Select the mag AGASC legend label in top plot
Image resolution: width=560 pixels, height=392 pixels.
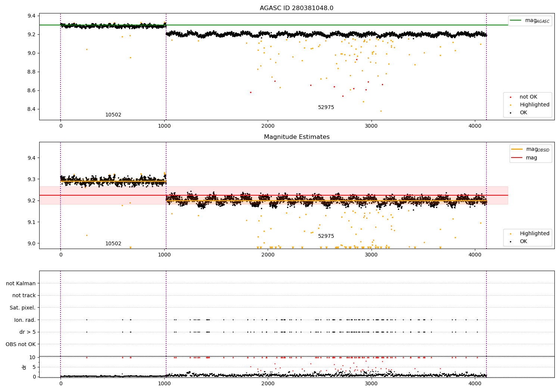[x=537, y=21]
